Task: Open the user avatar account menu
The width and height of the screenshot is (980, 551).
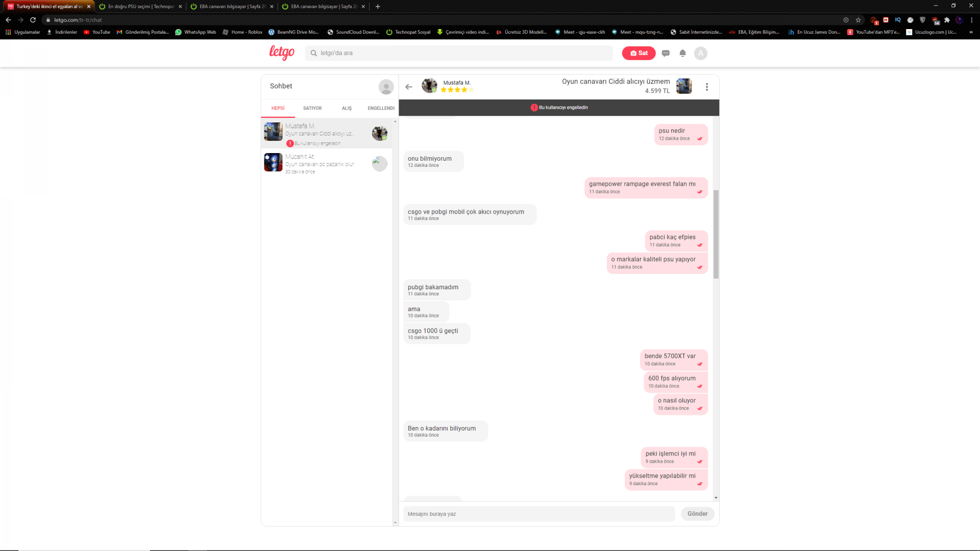Action: [701, 53]
